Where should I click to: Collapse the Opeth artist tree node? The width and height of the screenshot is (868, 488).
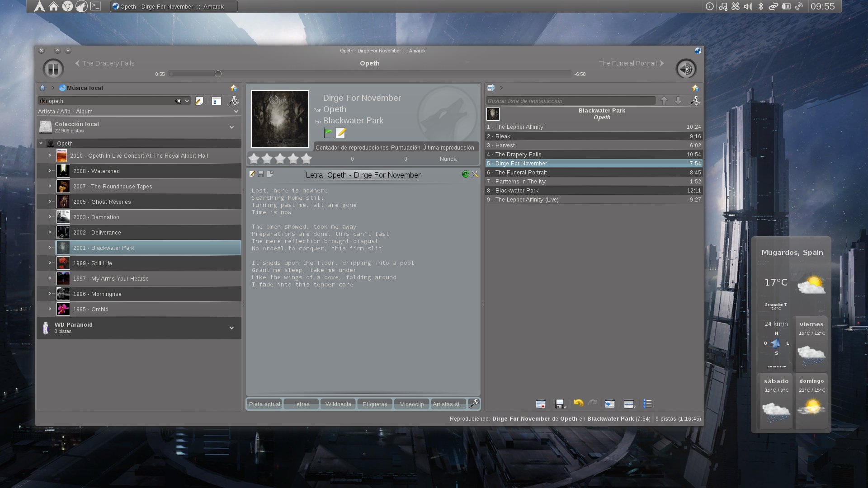tap(41, 143)
